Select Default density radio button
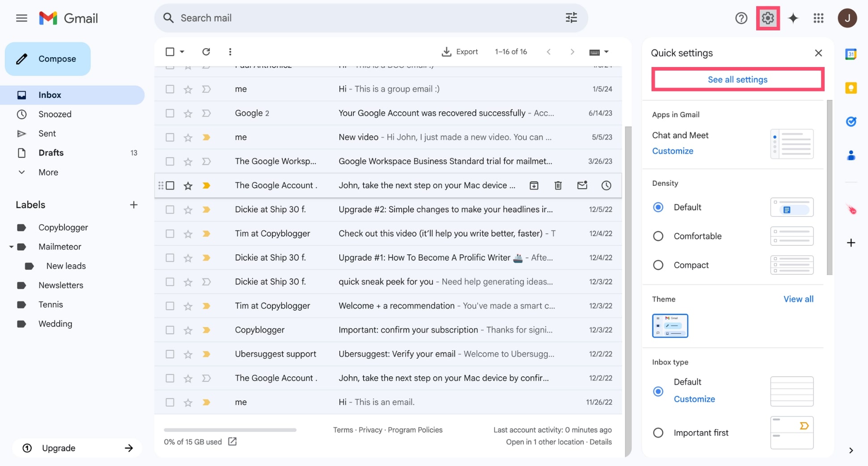 coord(658,207)
